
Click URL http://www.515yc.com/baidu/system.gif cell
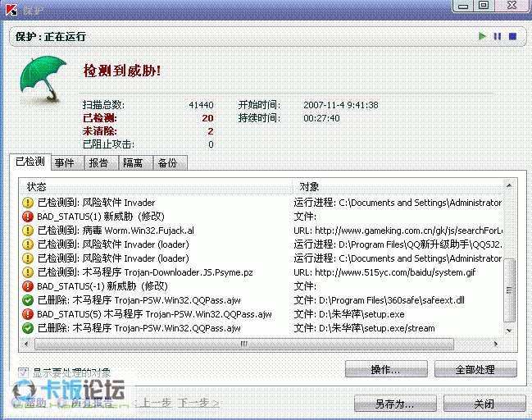click(384, 272)
